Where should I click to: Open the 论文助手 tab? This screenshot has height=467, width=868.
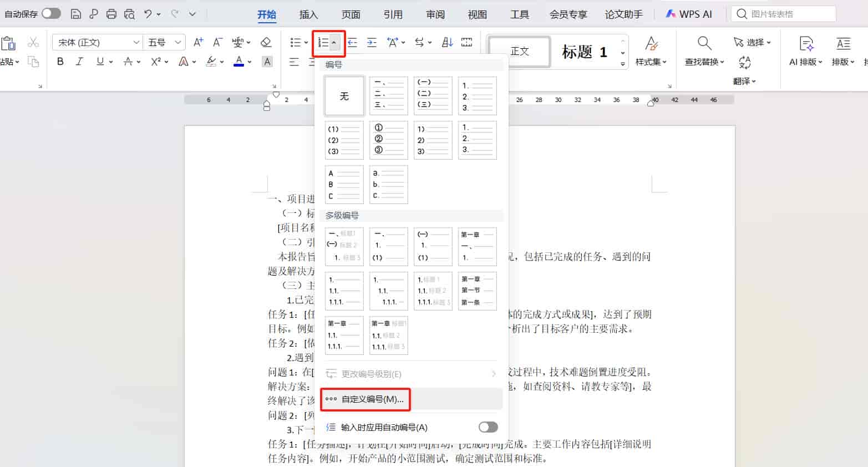(x=623, y=14)
